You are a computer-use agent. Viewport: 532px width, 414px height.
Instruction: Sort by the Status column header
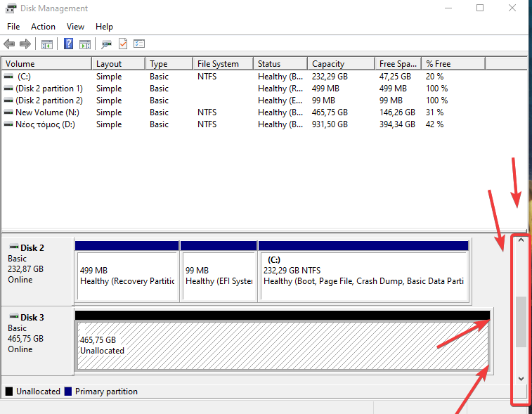[280, 64]
